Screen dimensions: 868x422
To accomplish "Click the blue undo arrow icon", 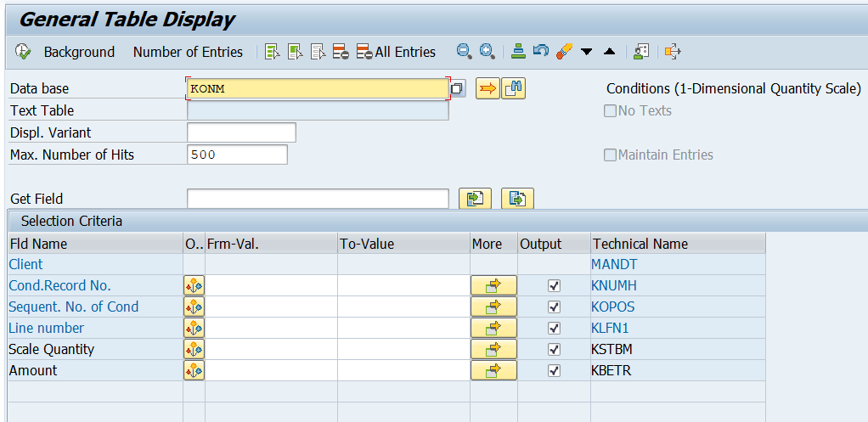I will (x=540, y=52).
